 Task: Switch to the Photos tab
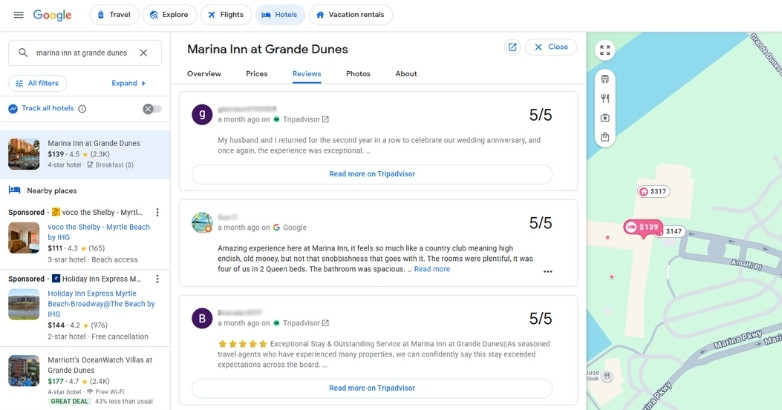click(358, 74)
